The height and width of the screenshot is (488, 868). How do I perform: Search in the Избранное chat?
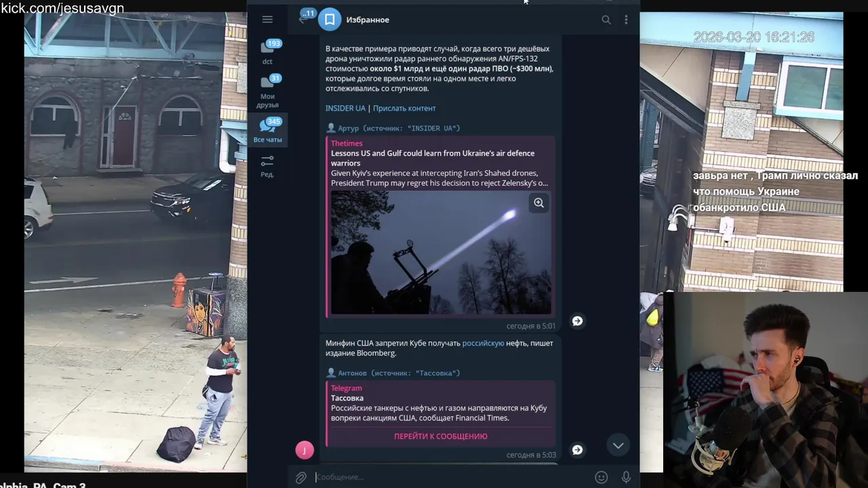[x=606, y=20]
